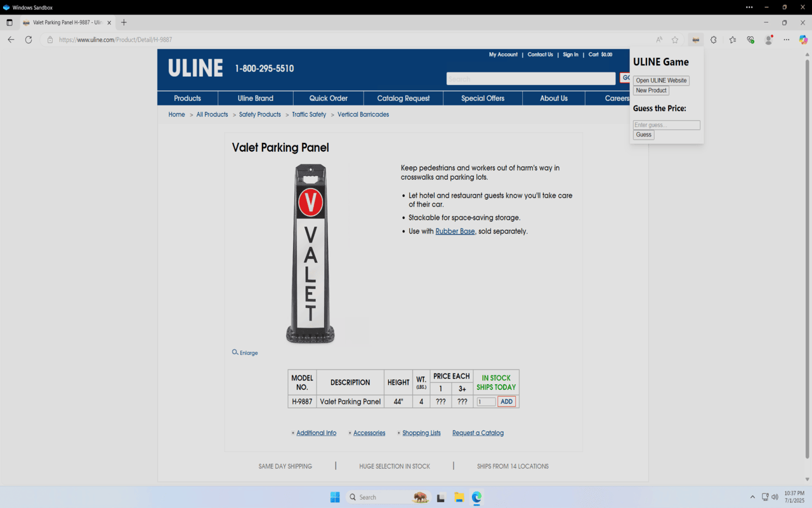This screenshot has width=812, height=508.
Task: Click My Account link
Action: pyautogui.click(x=503, y=55)
